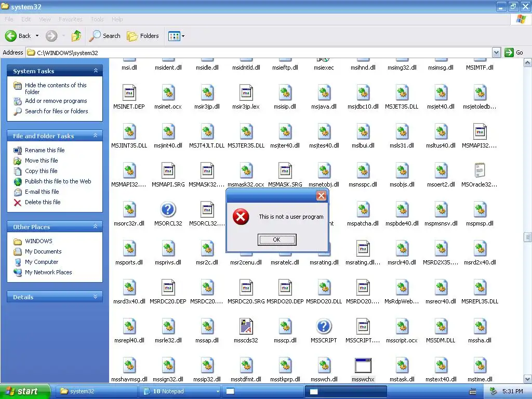This screenshot has height=399, width=532.
Task: Collapse the File and Folder Tasks panel
Action: [96, 136]
